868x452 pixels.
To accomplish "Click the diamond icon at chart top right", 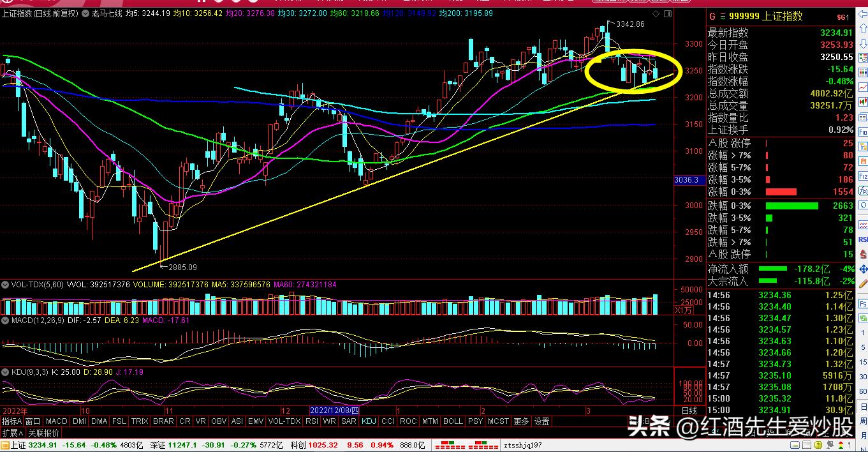I will pos(656,14).
